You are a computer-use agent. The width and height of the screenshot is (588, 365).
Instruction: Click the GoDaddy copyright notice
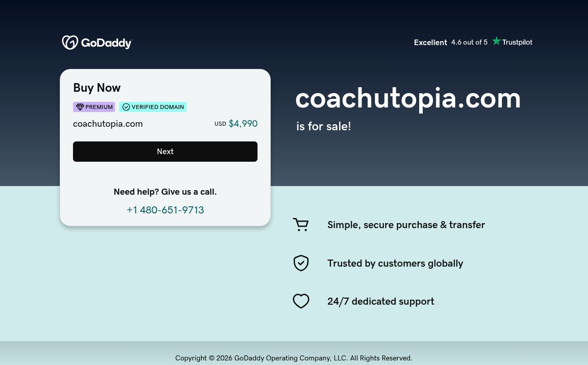pos(294,358)
